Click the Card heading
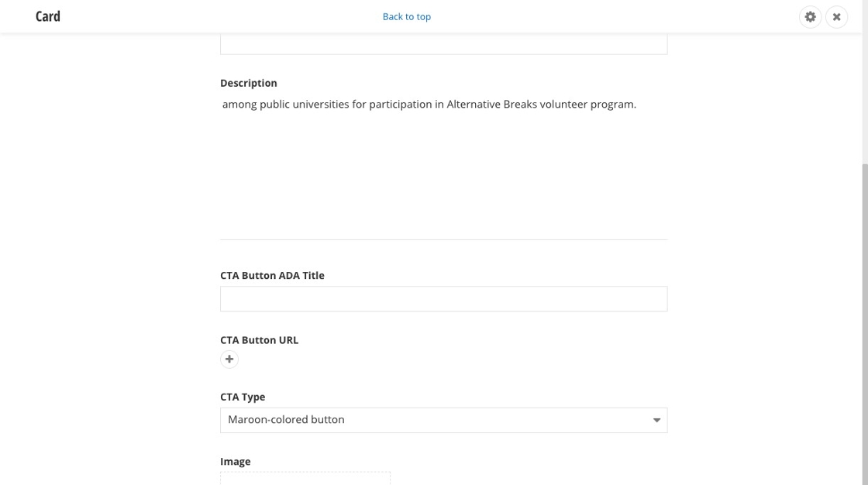 tap(48, 16)
